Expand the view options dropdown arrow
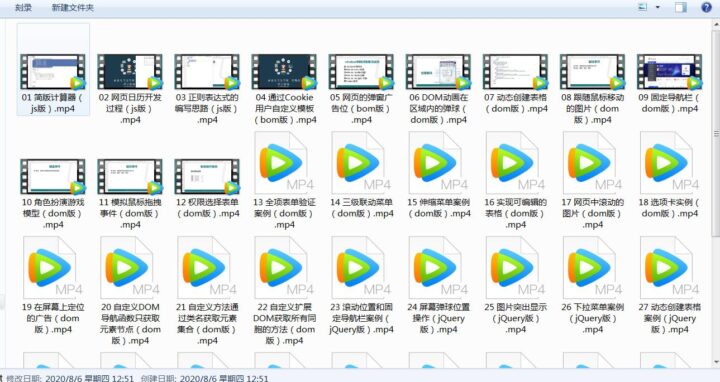This screenshot has width=720, height=382. (658, 7)
